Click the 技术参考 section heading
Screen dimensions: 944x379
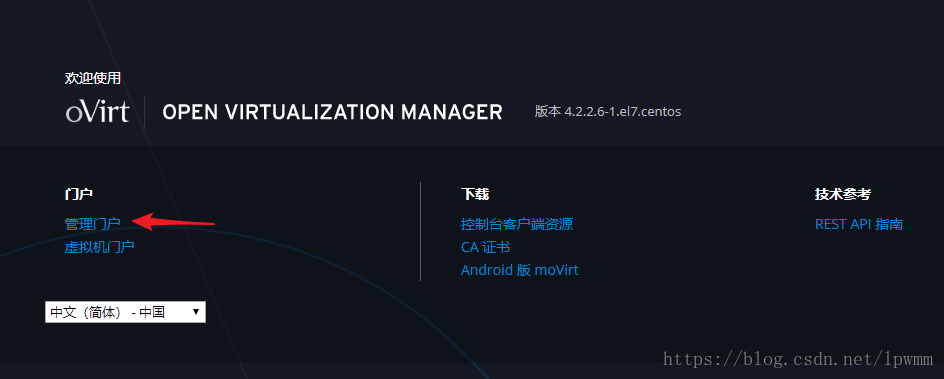(842, 194)
